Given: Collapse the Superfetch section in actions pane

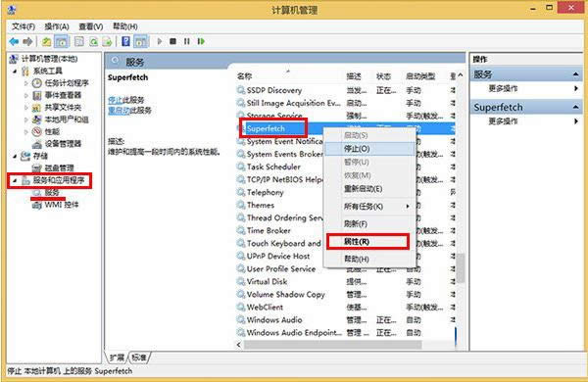Looking at the screenshot, I should tap(575, 107).
